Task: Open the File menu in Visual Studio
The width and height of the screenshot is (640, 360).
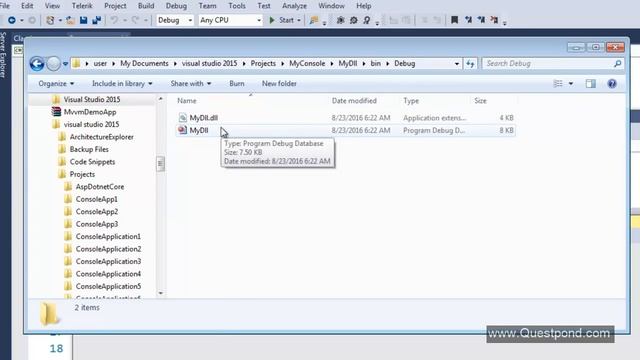Action: coord(5,6)
